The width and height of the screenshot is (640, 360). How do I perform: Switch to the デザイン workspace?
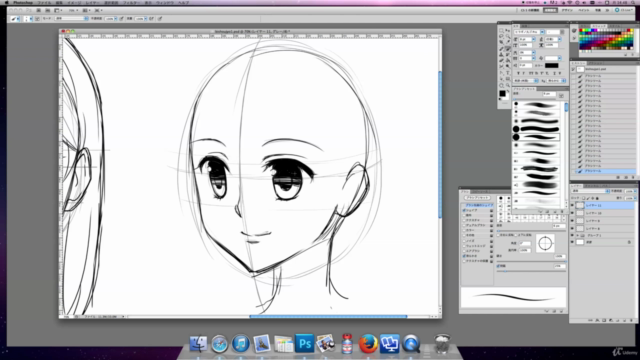[x=567, y=10]
